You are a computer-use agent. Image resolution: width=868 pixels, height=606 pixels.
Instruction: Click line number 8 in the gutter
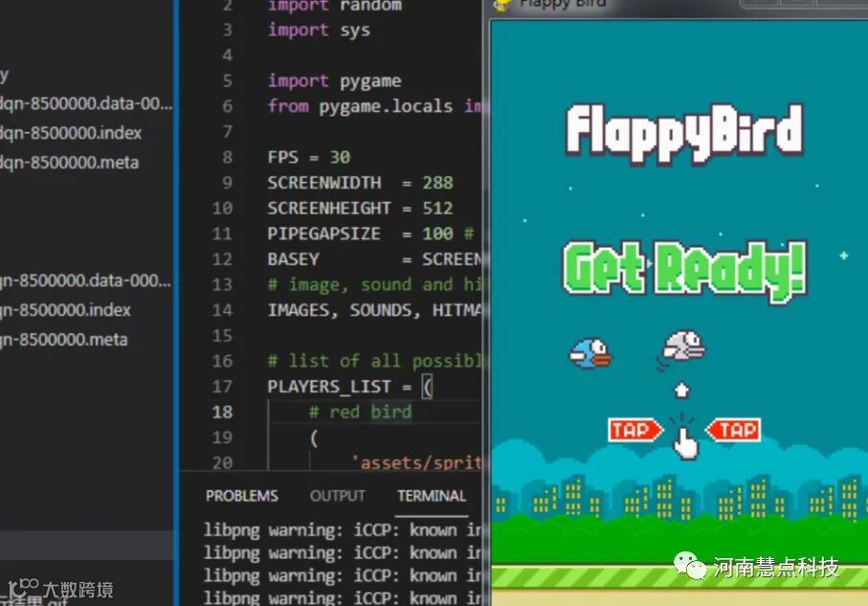point(227,157)
